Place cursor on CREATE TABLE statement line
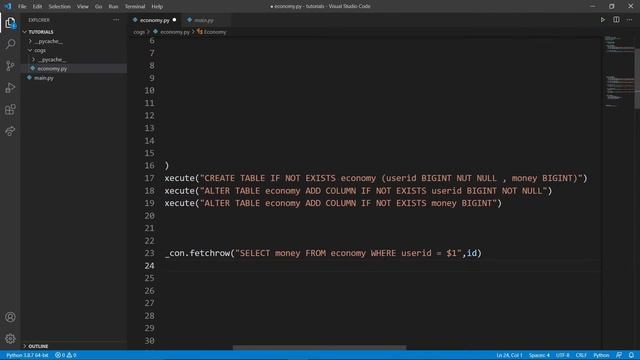Image resolution: width=640 pixels, height=360 pixels. 376,178
